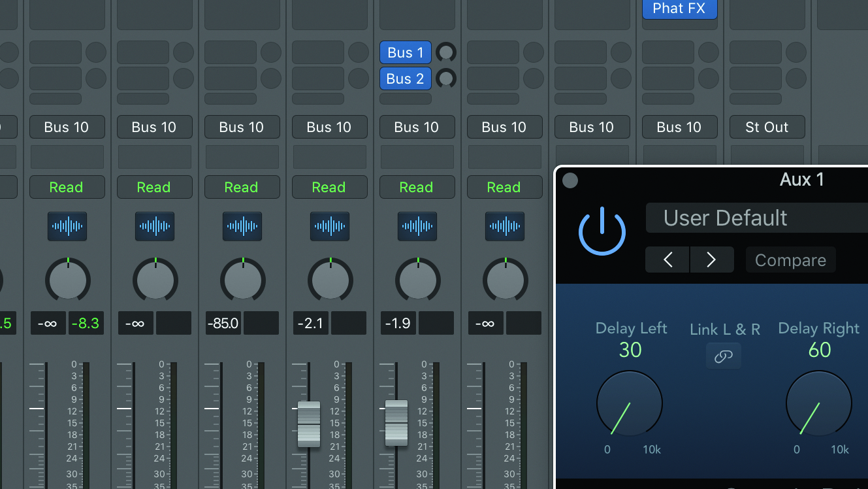
Task: Click the waveform icon on the -2.1 channel
Action: point(330,226)
